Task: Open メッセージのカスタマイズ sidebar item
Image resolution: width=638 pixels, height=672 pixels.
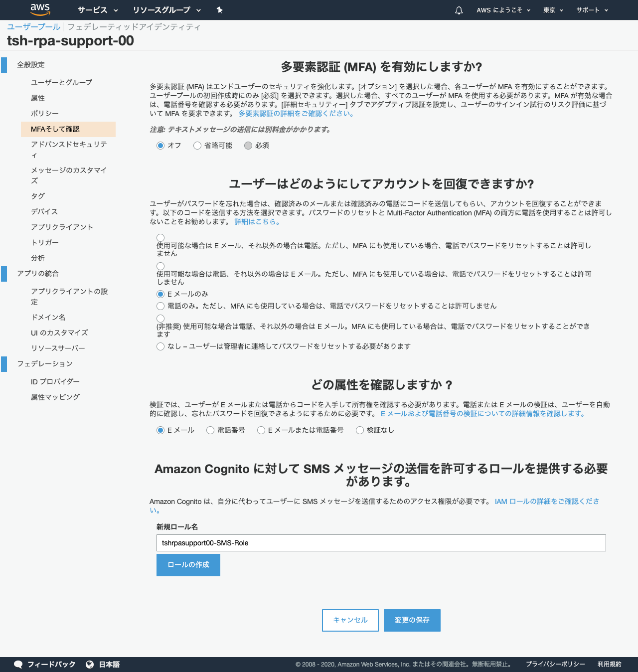Action: tap(69, 175)
